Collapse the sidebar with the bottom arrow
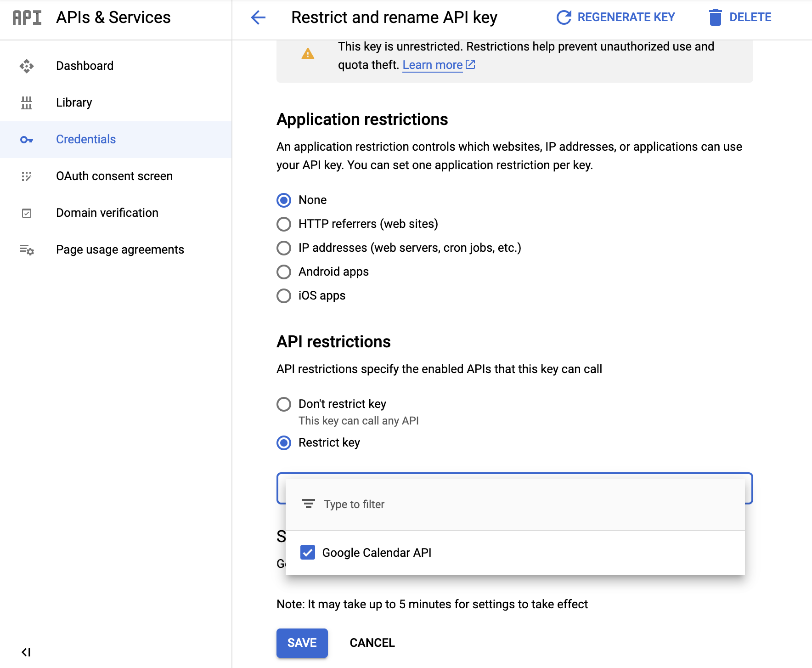Screen dimensions: 812x668 click(x=26, y=652)
